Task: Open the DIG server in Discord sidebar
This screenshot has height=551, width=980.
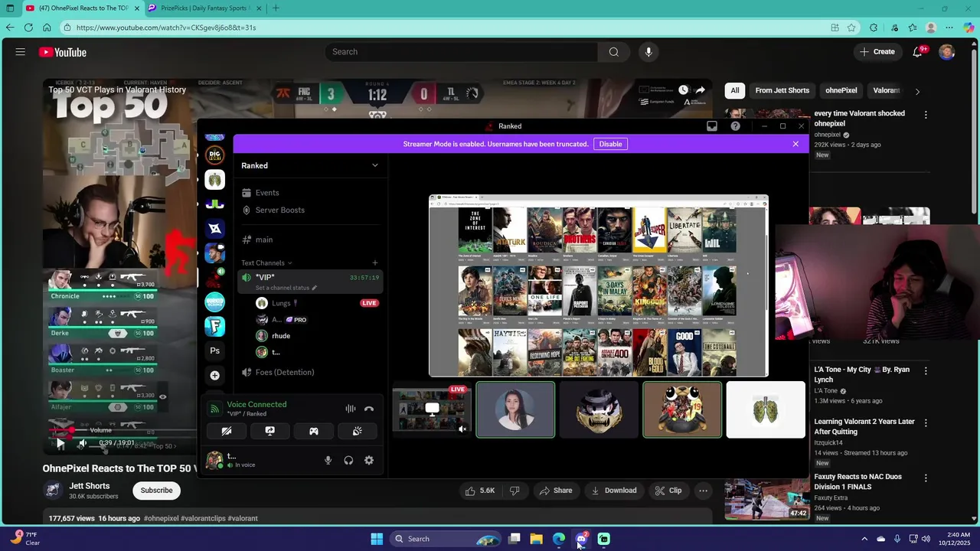Action: click(215, 155)
